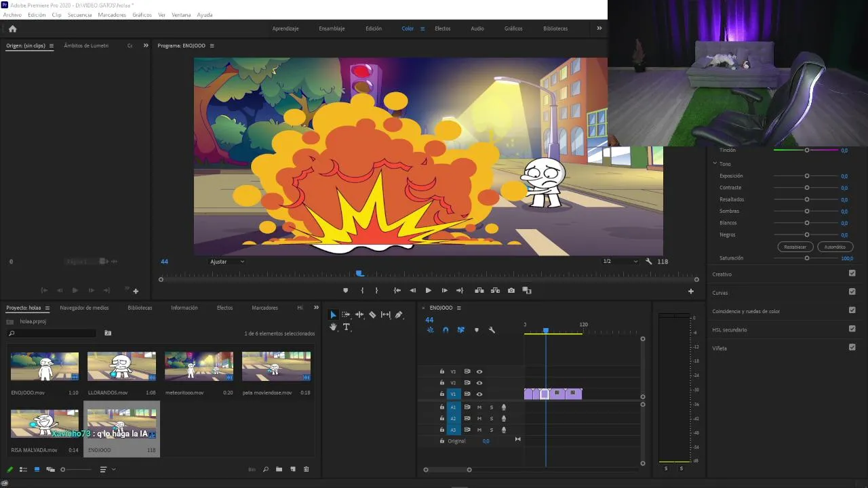Image resolution: width=868 pixels, height=488 pixels.
Task: Show hidden Project panel tabs
Action: [316, 308]
